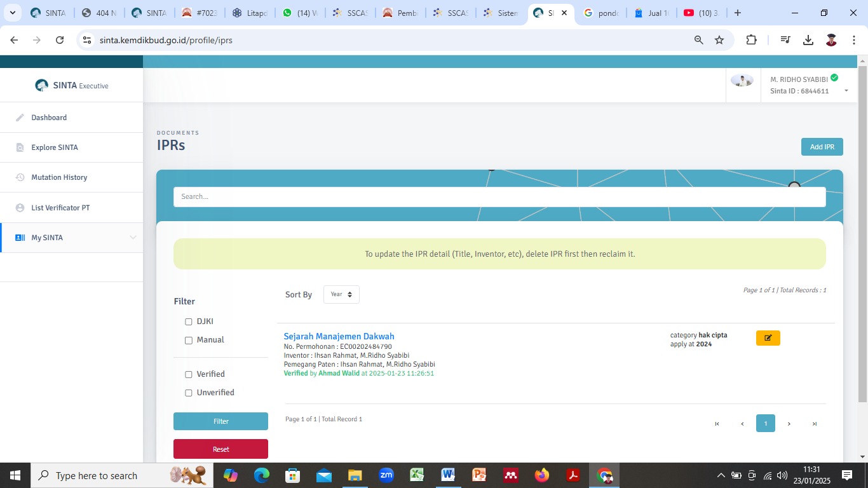Open the M. Ridho Syabibi profile dropdown
The image size is (868, 488).
tap(846, 91)
